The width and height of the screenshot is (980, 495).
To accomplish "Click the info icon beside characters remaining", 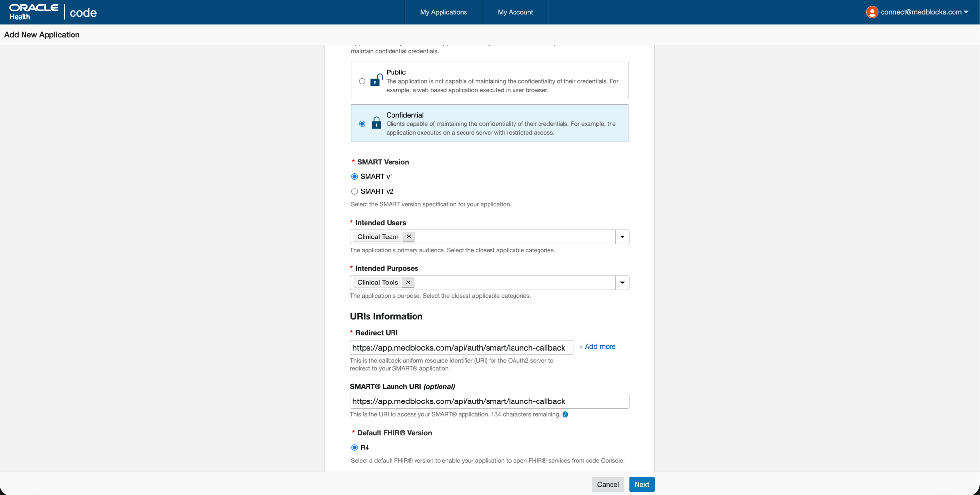I will [x=565, y=414].
